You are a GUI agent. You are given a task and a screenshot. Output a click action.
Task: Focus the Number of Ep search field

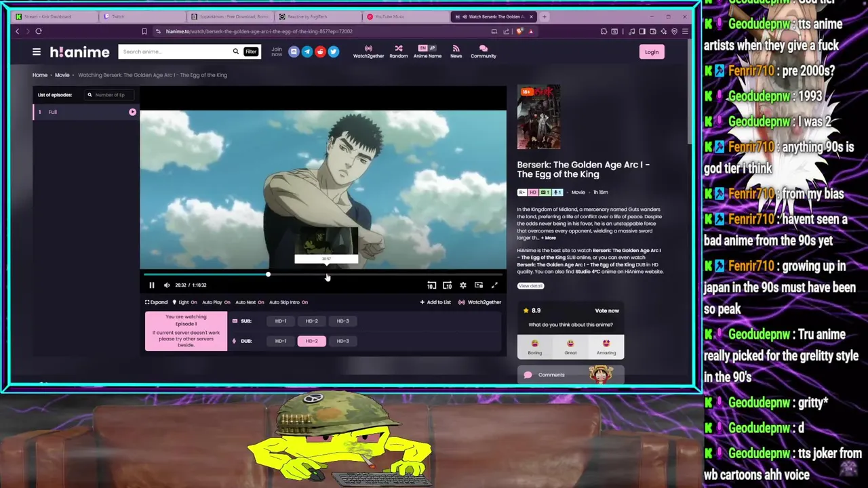[110, 95]
